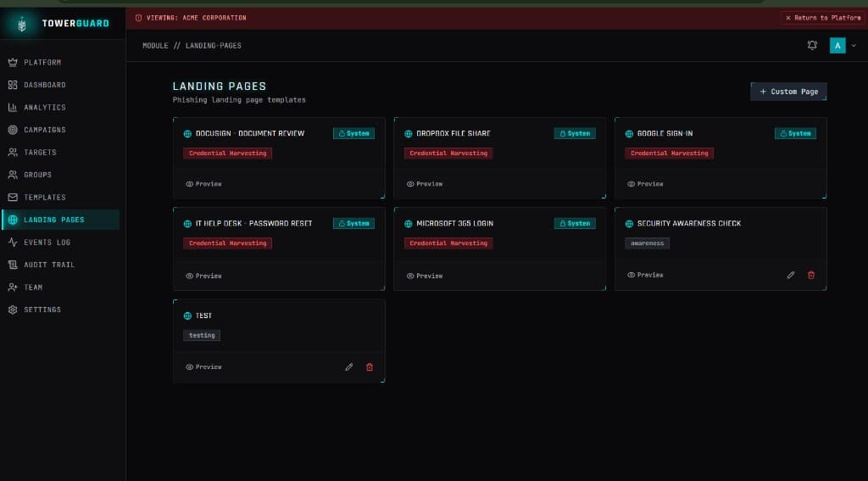Screen dimensions: 868x481
Task: Delete the Security Awareness Check page
Action: point(811,275)
